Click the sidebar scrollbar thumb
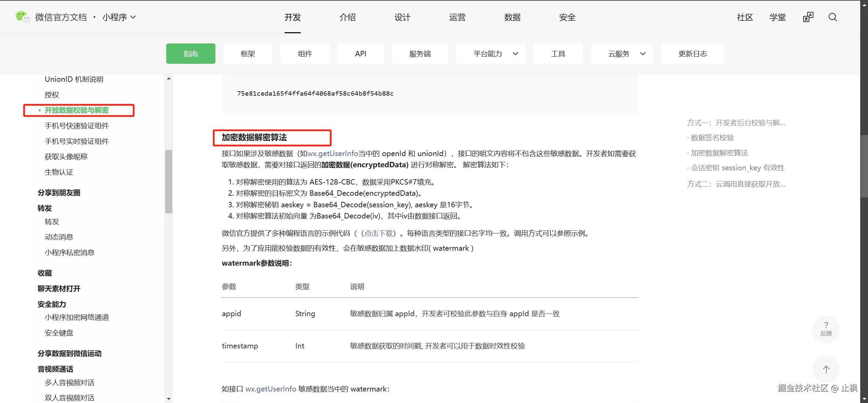 [x=169, y=181]
